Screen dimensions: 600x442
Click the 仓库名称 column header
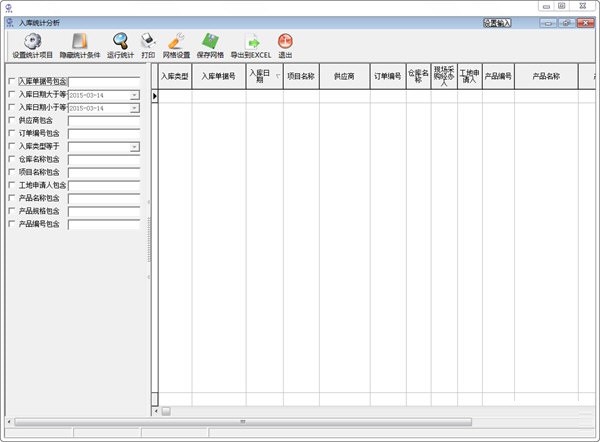pyautogui.click(x=419, y=77)
